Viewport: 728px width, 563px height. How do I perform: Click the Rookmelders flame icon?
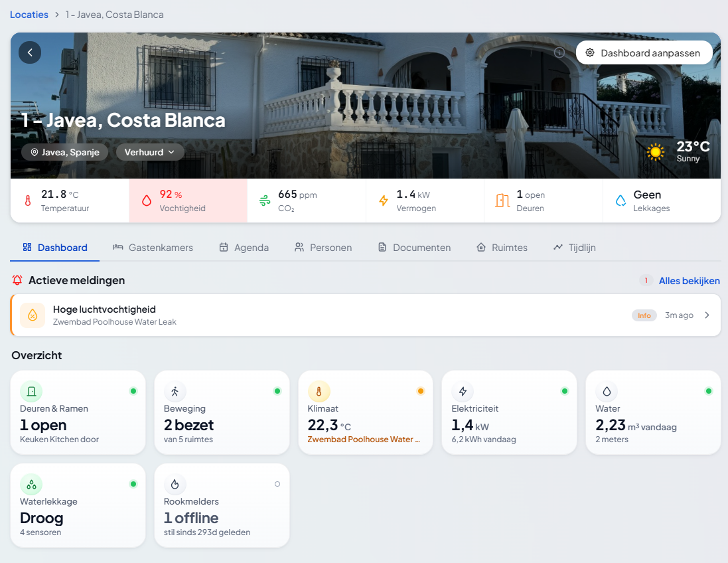pyautogui.click(x=175, y=485)
